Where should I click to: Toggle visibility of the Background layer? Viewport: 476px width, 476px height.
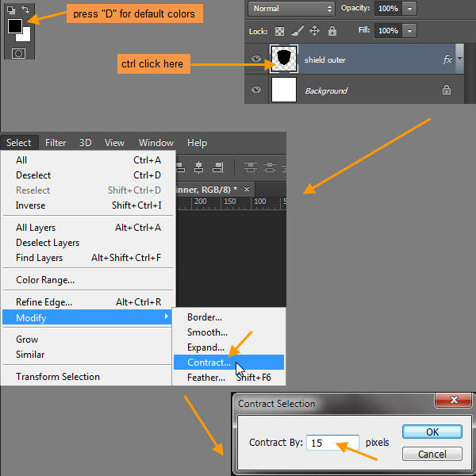(x=256, y=90)
